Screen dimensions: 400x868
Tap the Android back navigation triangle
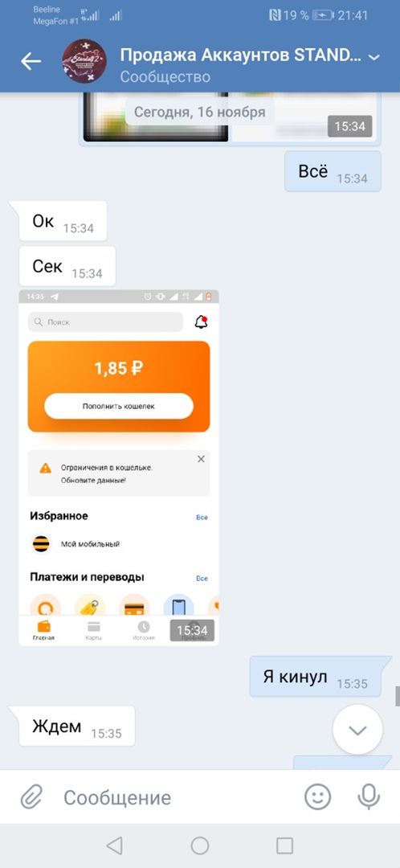[115, 845]
